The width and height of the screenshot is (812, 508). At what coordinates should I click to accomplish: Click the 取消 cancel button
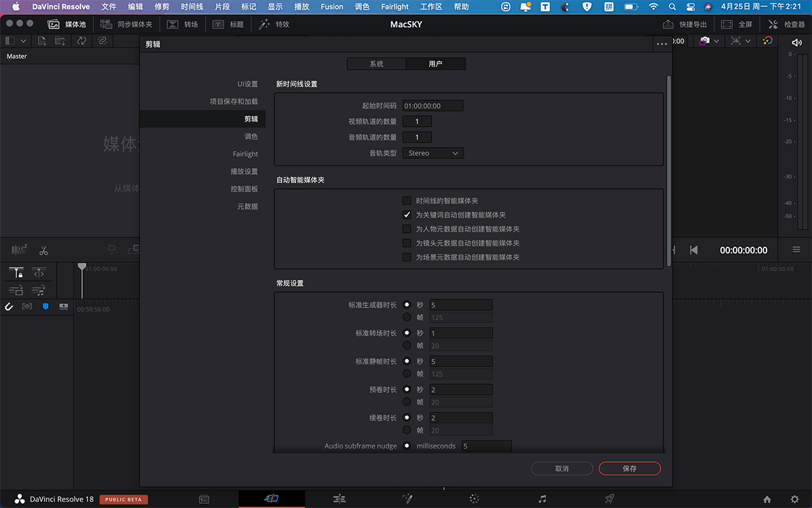[562, 468]
